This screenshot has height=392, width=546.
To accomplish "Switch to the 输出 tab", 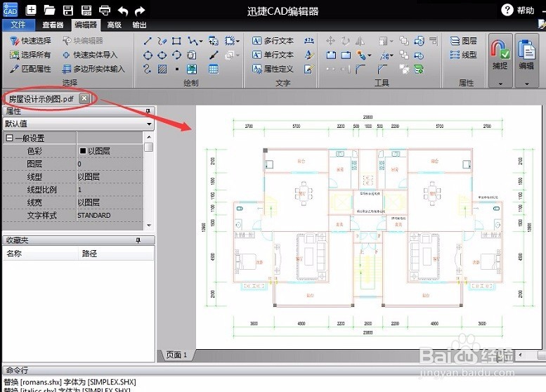I will 139,25.
